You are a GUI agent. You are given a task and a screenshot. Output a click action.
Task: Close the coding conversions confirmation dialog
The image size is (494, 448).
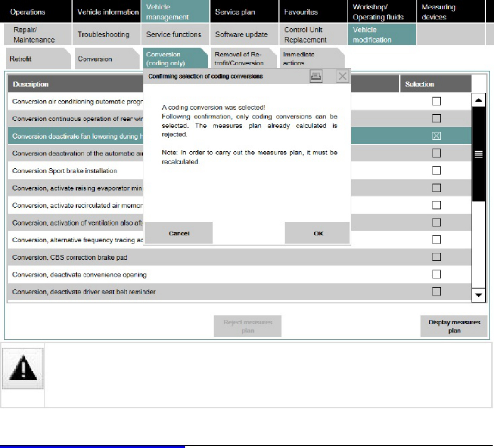pyautogui.click(x=342, y=76)
